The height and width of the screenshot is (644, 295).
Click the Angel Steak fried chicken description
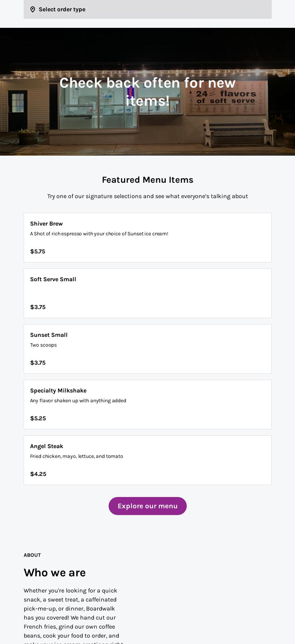tap(77, 456)
